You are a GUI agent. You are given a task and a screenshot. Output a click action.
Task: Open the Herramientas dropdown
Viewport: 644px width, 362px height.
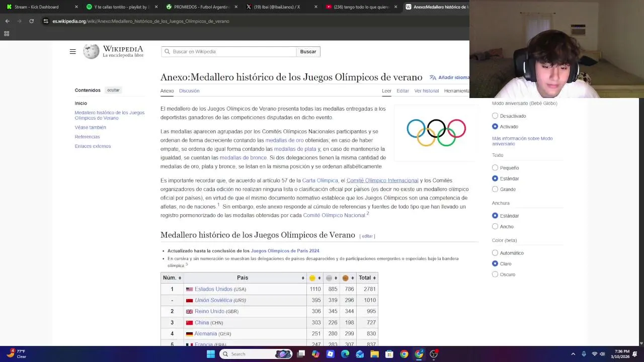(x=457, y=91)
